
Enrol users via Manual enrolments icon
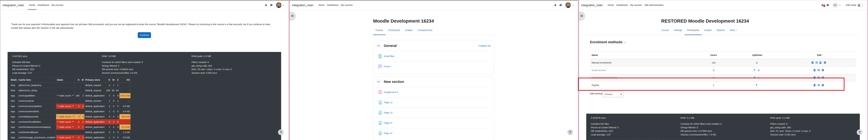(x=821, y=63)
